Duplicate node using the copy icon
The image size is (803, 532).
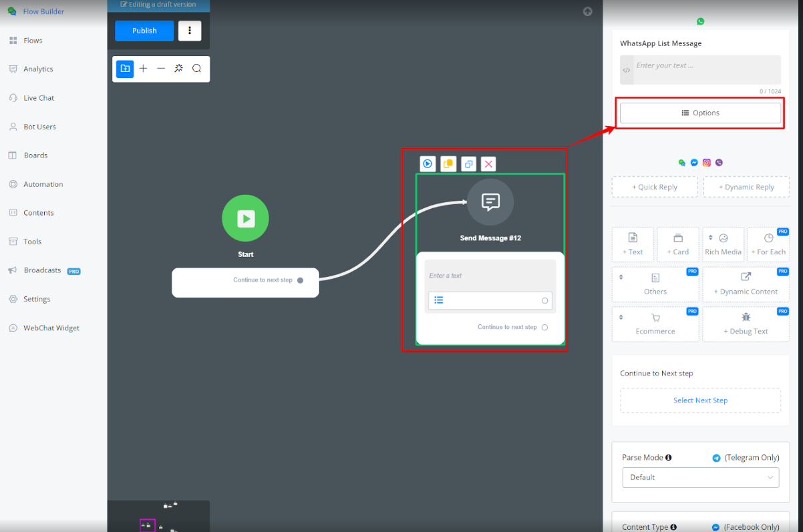pyautogui.click(x=468, y=164)
